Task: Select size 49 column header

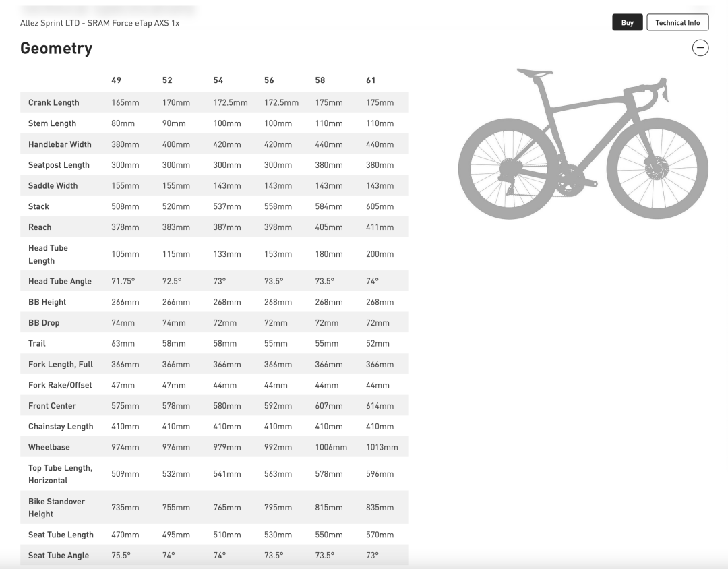Action: [x=116, y=80]
